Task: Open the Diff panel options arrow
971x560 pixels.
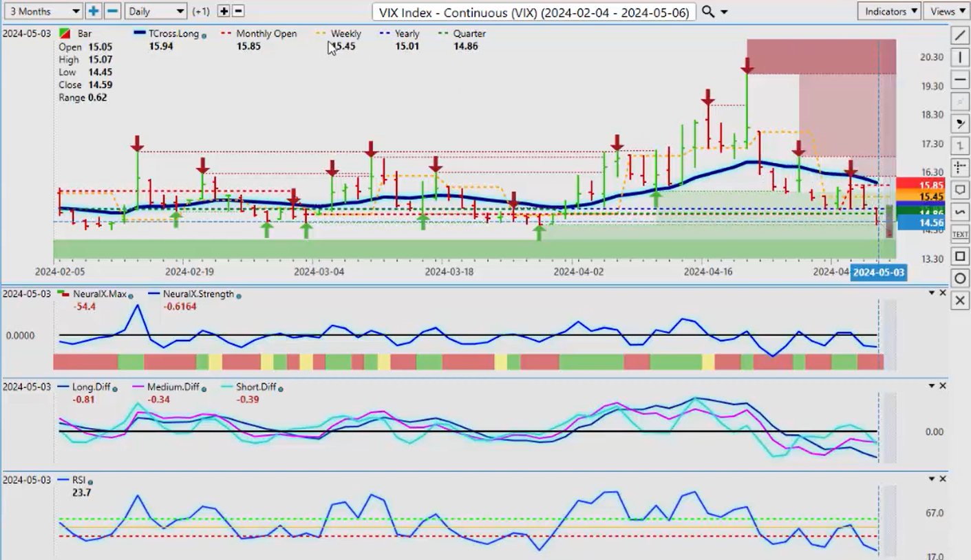Action: [x=932, y=386]
